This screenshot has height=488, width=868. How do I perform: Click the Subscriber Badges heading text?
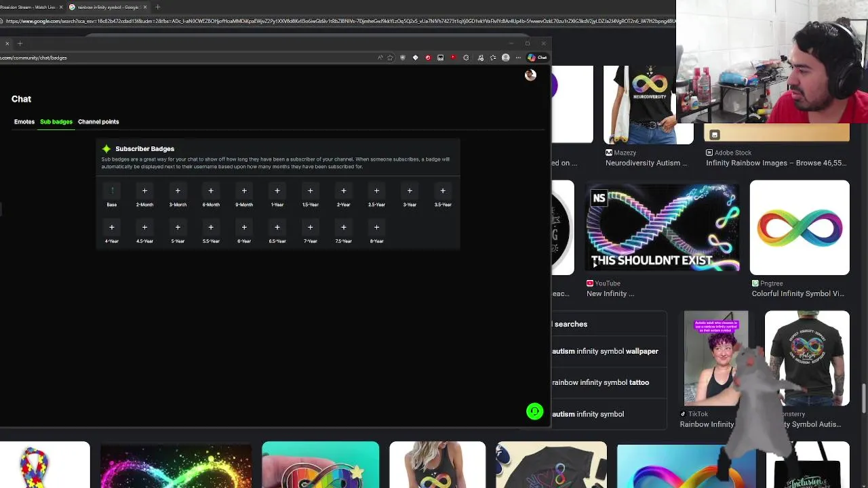144,149
